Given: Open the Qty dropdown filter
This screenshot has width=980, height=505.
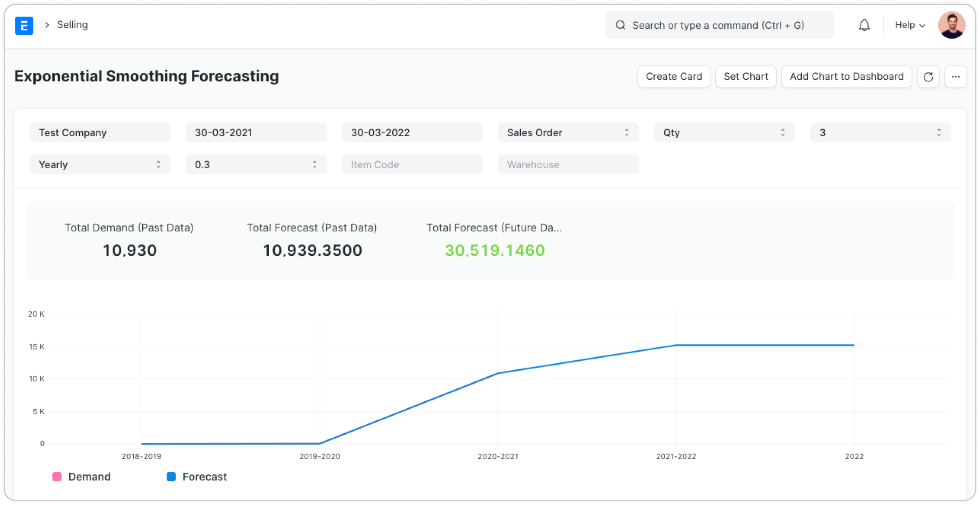Looking at the screenshot, I should [724, 133].
